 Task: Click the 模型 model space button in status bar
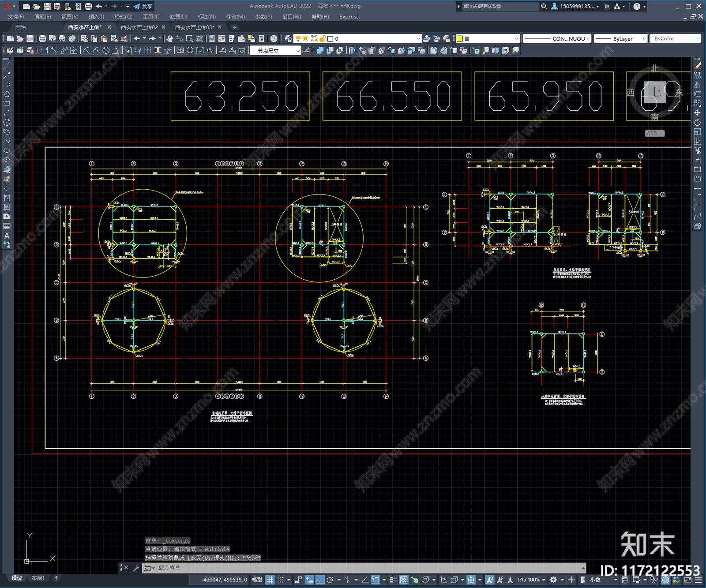pos(257,580)
